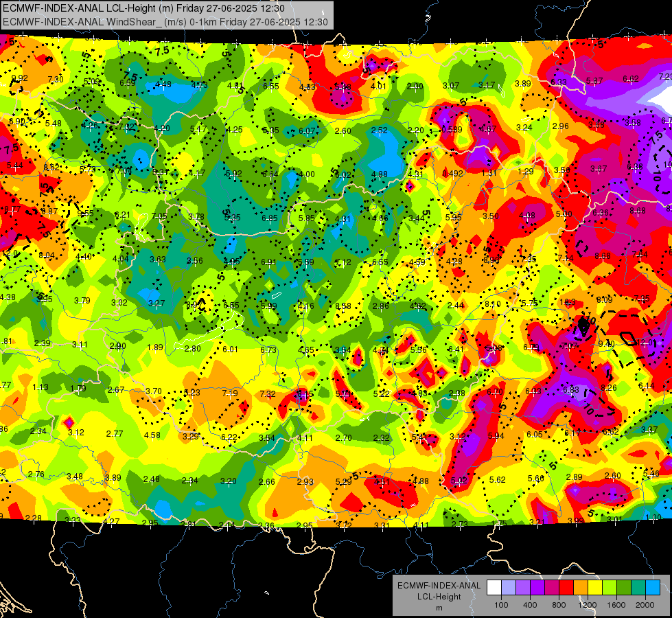Click the wind shear value '8.26'

point(609,388)
